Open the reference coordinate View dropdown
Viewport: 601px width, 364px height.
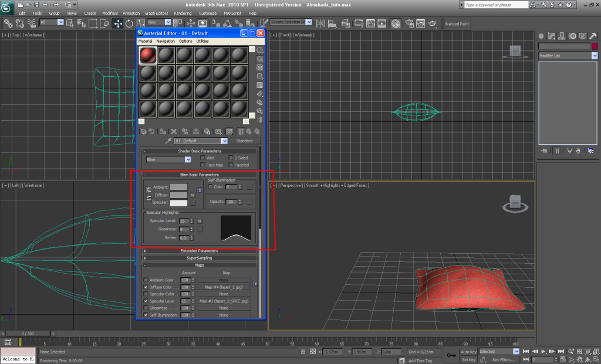coord(160,22)
